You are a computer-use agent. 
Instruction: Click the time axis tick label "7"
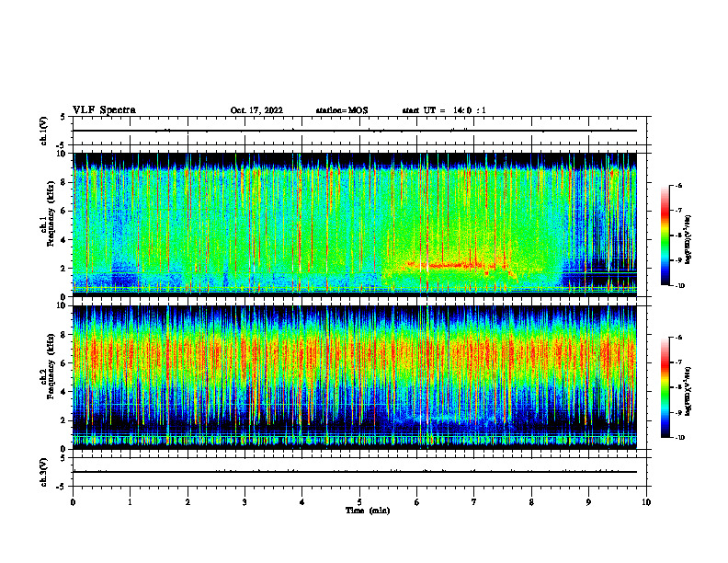[x=474, y=502]
